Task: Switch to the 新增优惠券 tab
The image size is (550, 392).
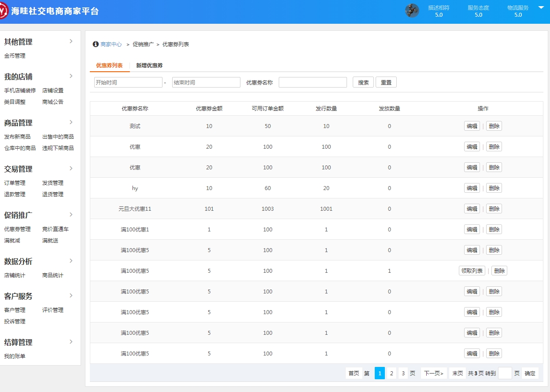Action: (149, 66)
